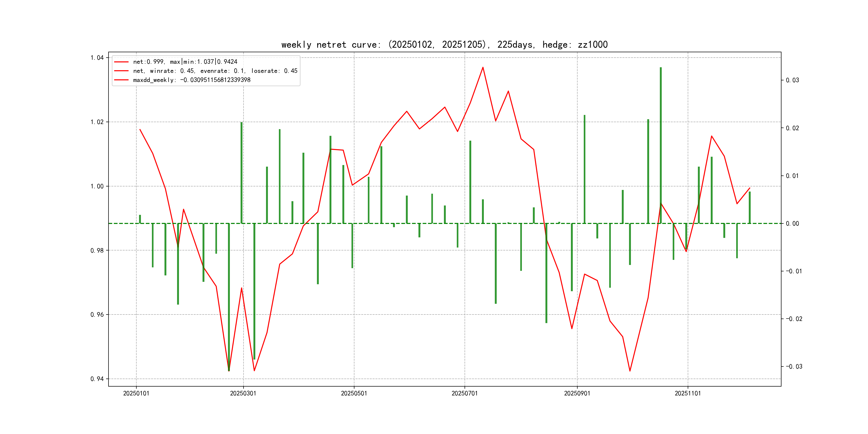Click the red line swatch beside net:0.999
The height and width of the screenshot is (434, 868).
pyautogui.click(x=121, y=62)
